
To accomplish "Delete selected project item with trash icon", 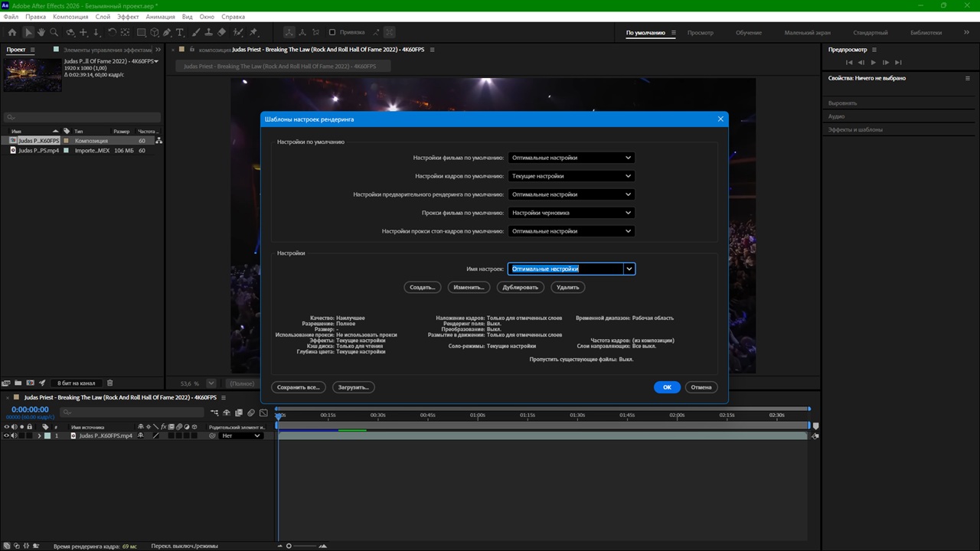I will (x=109, y=383).
